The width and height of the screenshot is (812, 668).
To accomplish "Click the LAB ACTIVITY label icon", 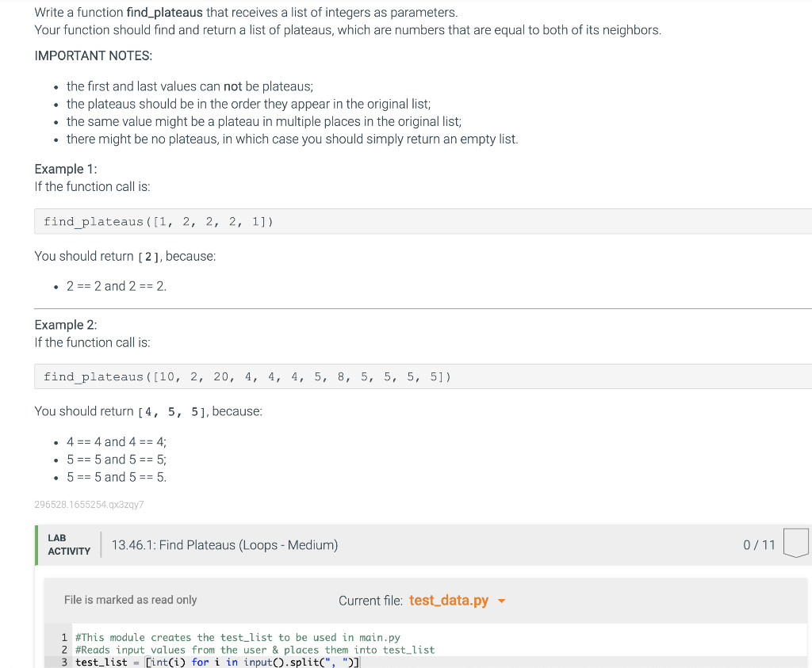I will pyautogui.click(x=69, y=544).
